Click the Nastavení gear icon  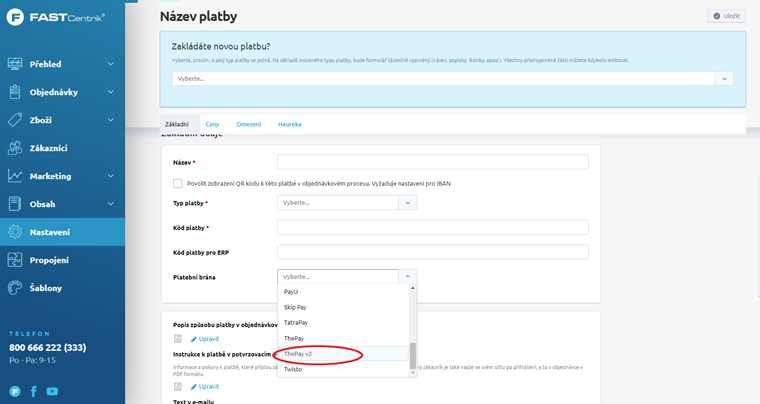coord(15,232)
